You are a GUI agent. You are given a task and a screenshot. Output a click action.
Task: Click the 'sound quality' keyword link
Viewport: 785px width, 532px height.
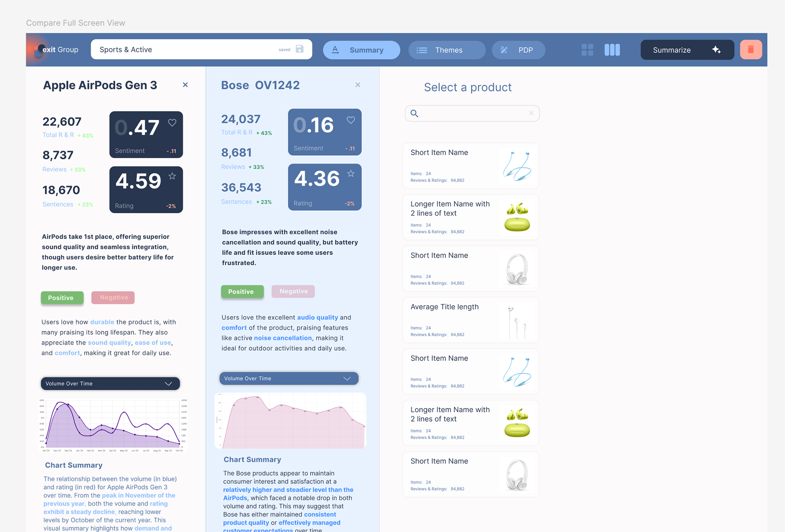click(109, 342)
